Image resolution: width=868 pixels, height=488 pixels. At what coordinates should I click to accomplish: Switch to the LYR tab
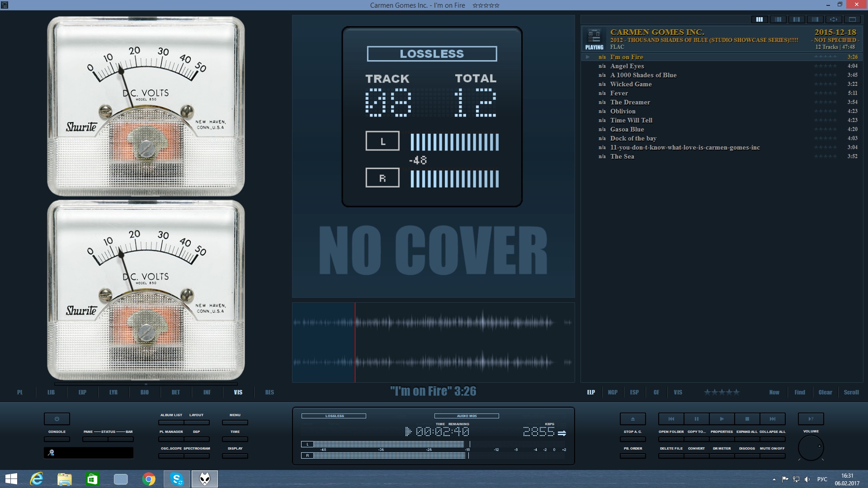(113, 392)
